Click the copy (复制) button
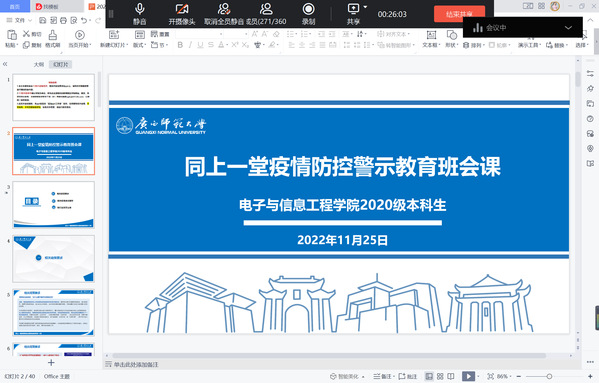Screen dimensions: 599x383 coord(32,45)
